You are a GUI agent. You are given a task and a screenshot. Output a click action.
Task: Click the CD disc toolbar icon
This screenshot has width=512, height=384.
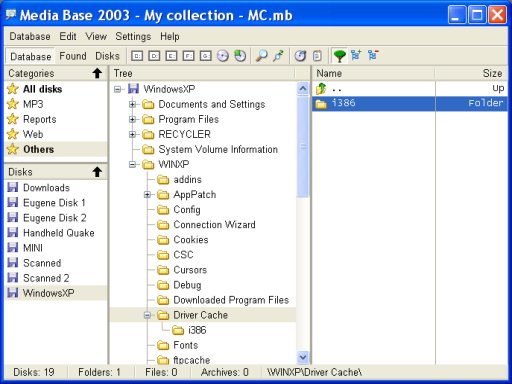[x=223, y=56]
